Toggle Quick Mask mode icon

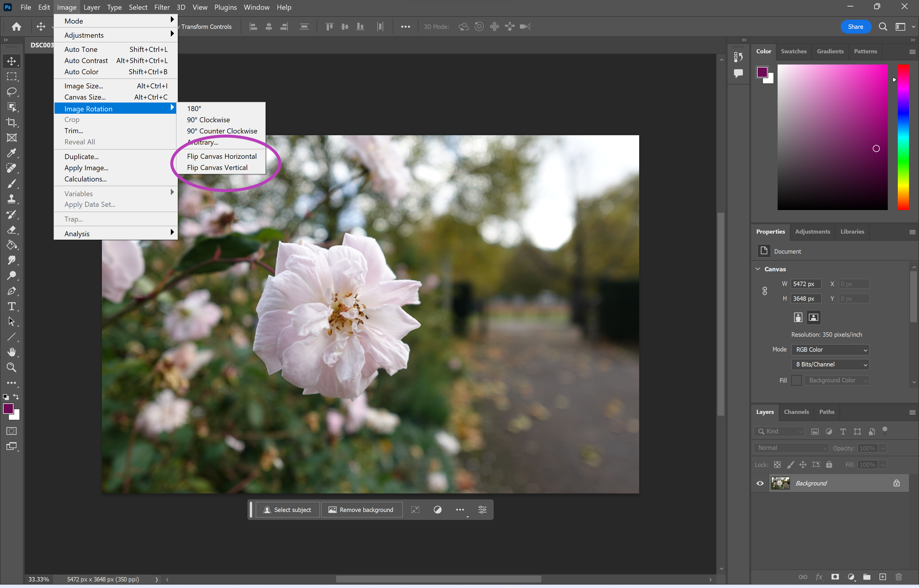click(11, 431)
